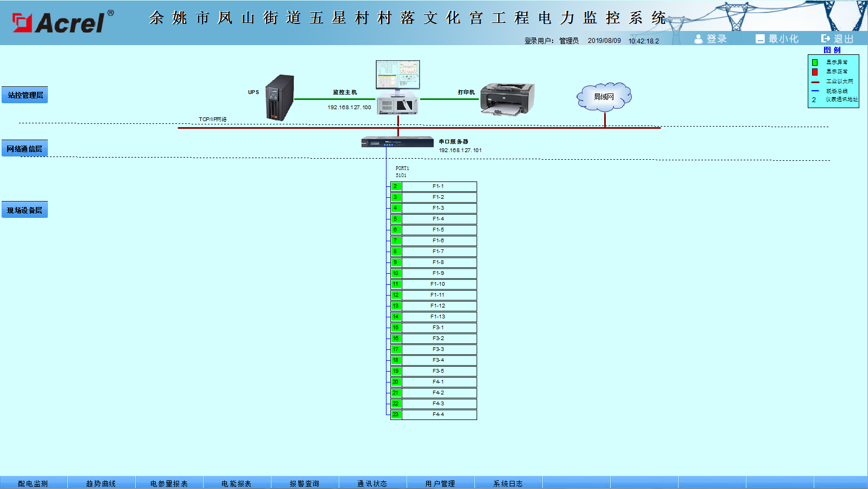Select the F1-10 device box
Screen dimensions: 868x489
coord(439,284)
